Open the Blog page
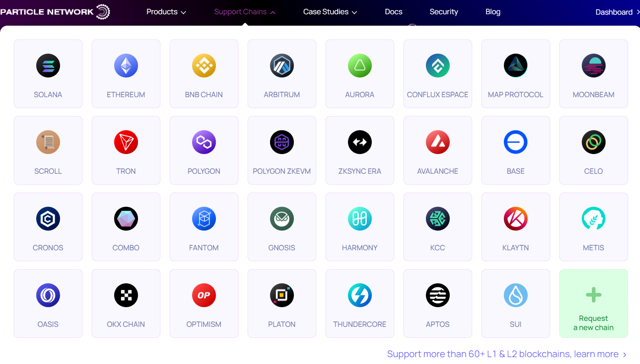 [493, 12]
